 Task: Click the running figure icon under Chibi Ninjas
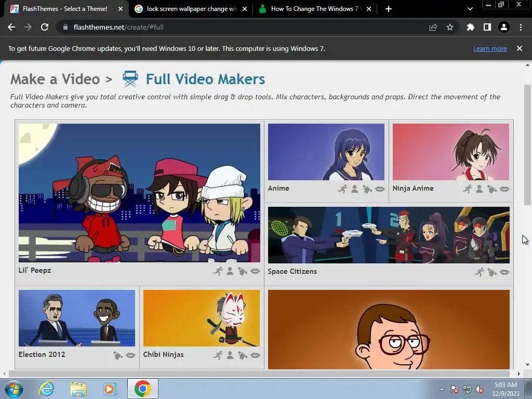(x=218, y=355)
